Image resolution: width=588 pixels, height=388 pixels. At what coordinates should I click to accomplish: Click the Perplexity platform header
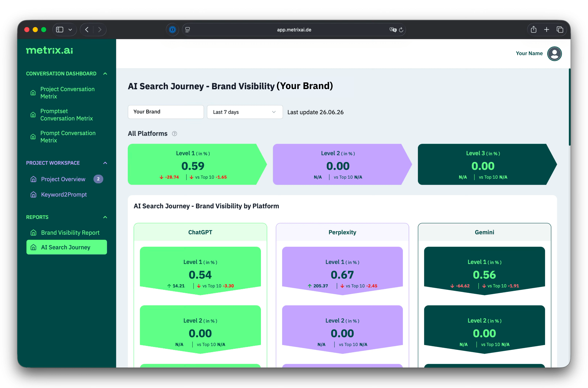[x=342, y=232]
